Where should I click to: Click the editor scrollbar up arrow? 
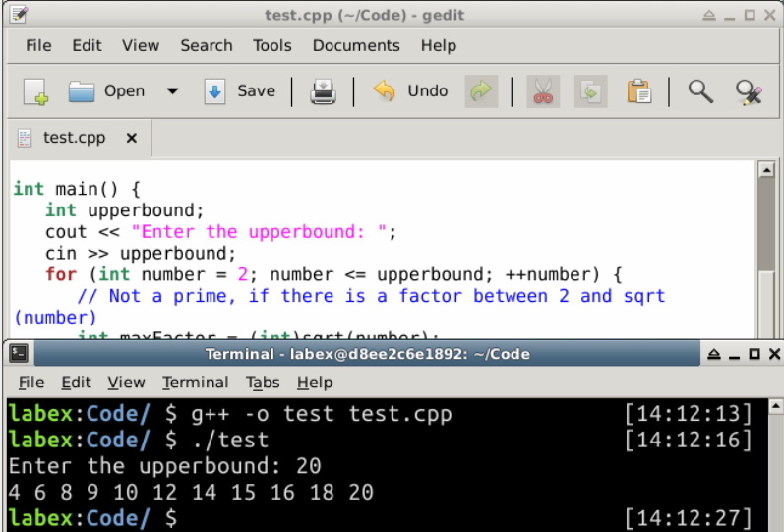(x=767, y=170)
